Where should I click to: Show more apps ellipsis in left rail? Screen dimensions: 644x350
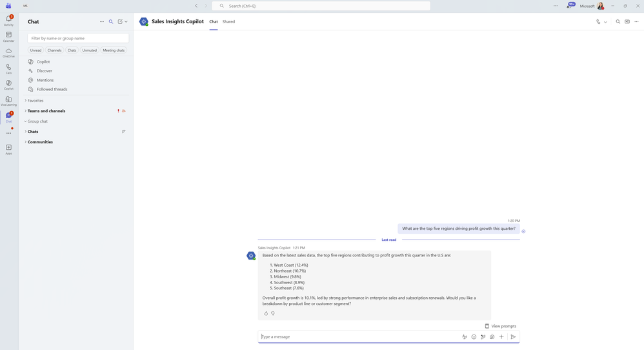point(8,133)
